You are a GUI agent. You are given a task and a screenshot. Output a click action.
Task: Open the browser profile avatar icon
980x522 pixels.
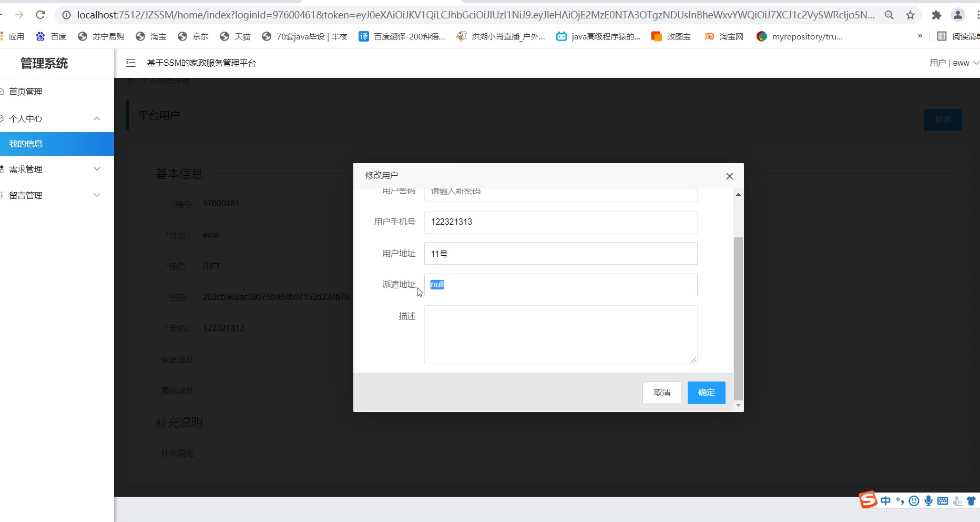tap(958, 15)
